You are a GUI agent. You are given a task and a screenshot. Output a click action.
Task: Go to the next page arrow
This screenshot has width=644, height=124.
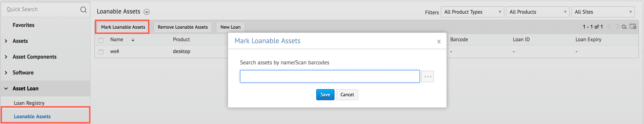coord(617,27)
